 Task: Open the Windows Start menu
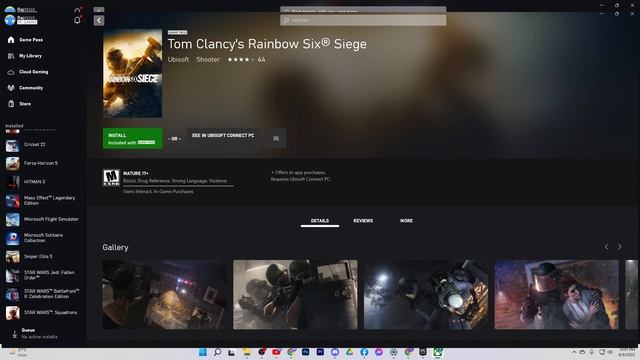coord(202,352)
